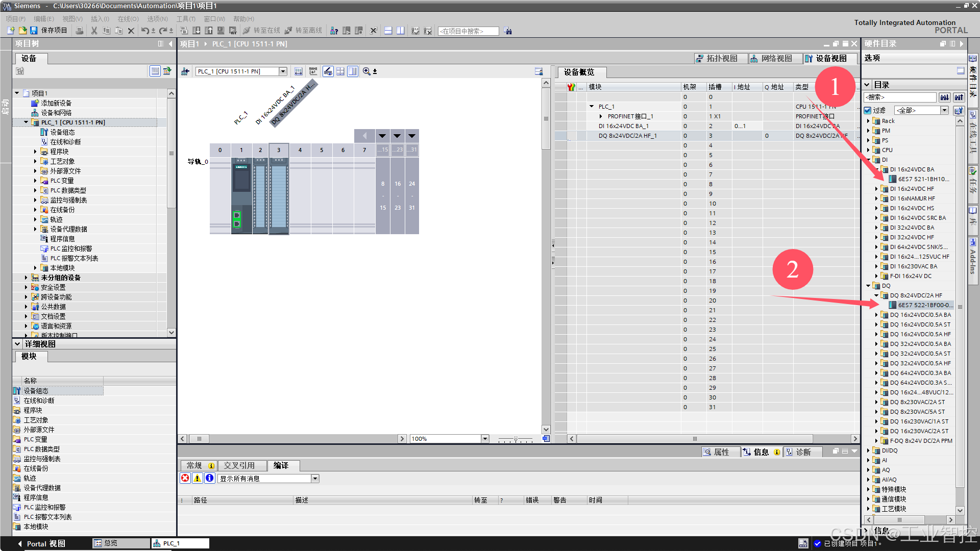Click the Cut scissors icon
Image resolution: width=980 pixels, height=551 pixels.
coord(94,31)
